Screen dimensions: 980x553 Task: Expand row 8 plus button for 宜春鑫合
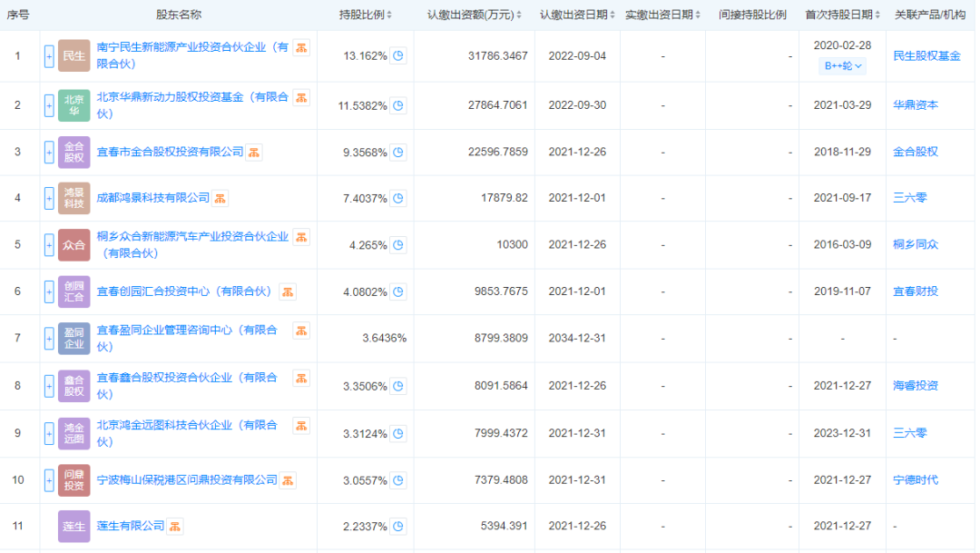49,386
